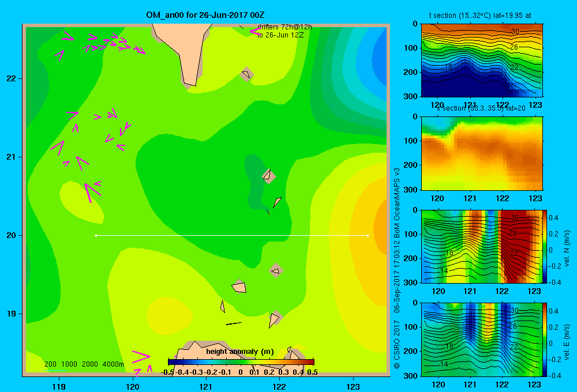Click the vel. N vertical colorbar

(x=545, y=246)
